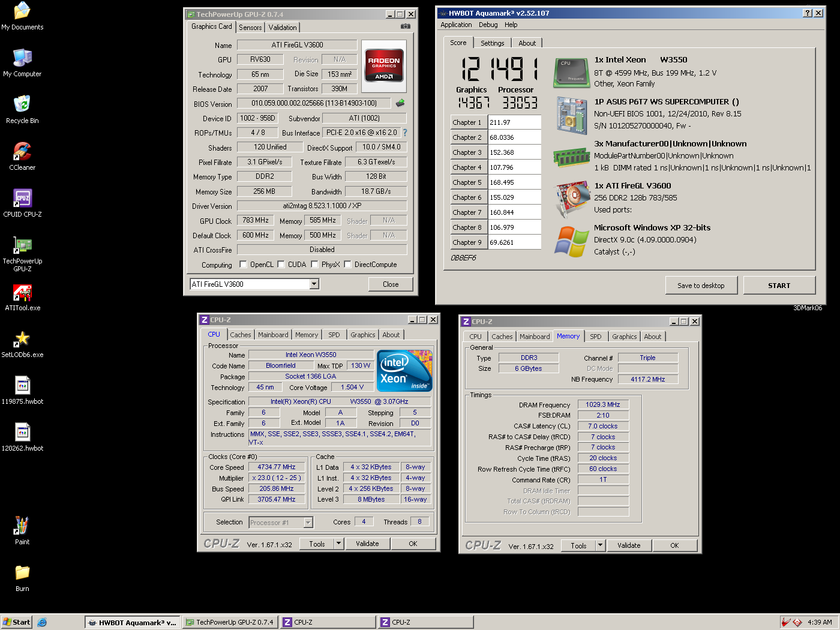Switch to SPD tab in CPU-Z Memory window
Screen dimensions: 840x630
pos(595,337)
